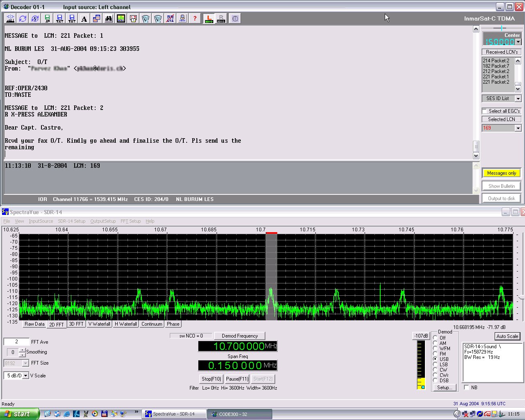Screen dimensions: 525x420
Task: Switch to the 3D FFT tab
Action: (x=76, y=324)
